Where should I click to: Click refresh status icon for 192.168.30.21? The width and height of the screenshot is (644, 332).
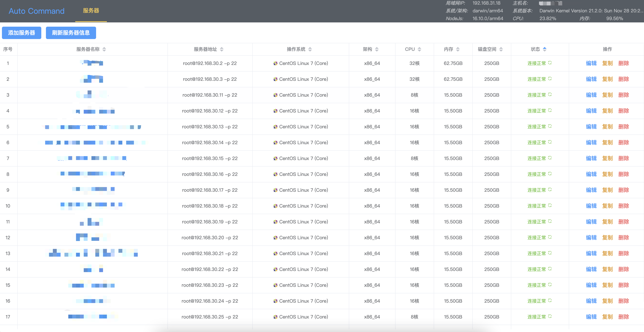(x=550, y=253)
